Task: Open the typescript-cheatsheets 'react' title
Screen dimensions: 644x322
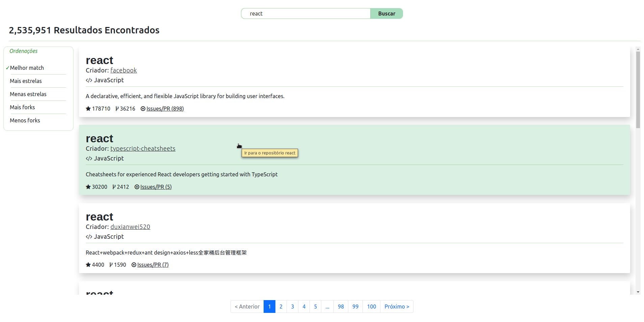Action: [99, 139]
